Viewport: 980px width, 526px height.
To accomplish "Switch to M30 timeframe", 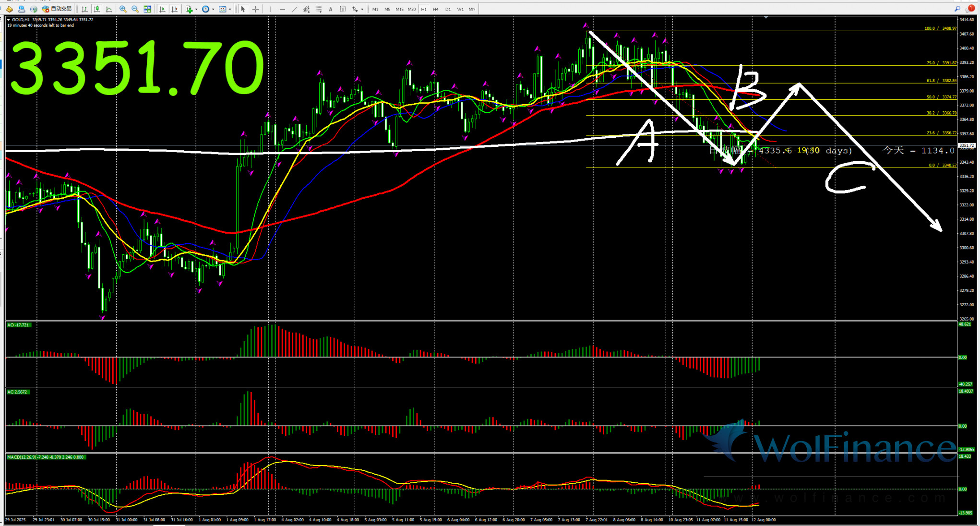I will pos(412,9).
